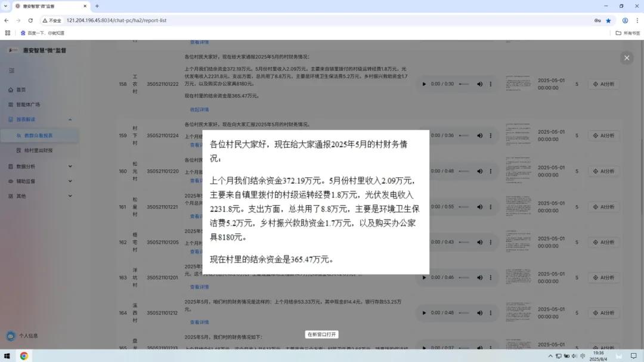Click AI分析 button for row 164

click(603, 313)
